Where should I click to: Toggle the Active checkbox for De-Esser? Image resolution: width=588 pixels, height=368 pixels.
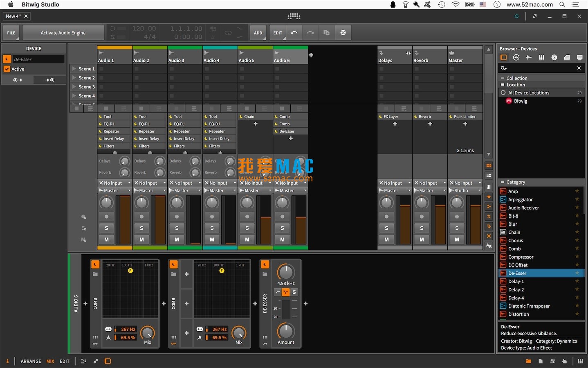point(7,69)
